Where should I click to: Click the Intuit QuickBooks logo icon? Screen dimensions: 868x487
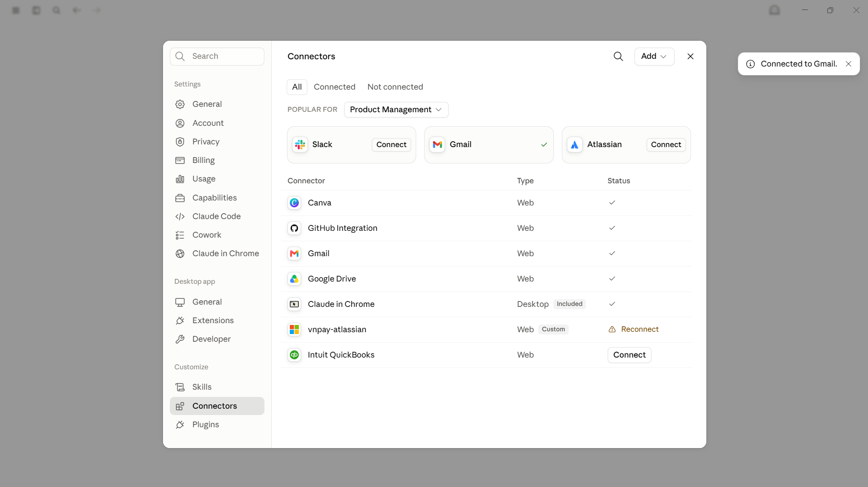coord(294,355)
